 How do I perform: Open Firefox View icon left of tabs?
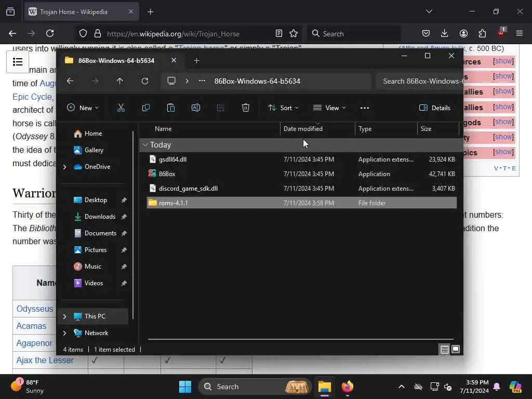10,12
